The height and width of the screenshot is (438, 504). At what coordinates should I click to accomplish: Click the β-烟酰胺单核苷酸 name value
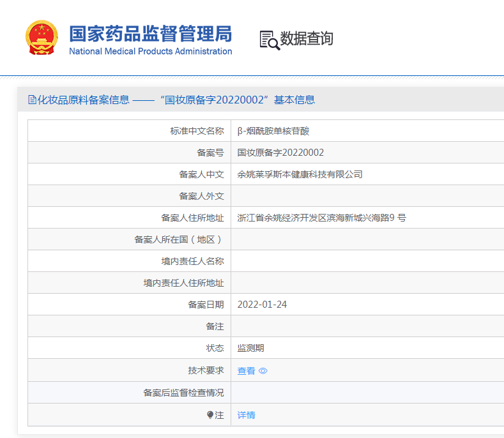pos(273,131)
